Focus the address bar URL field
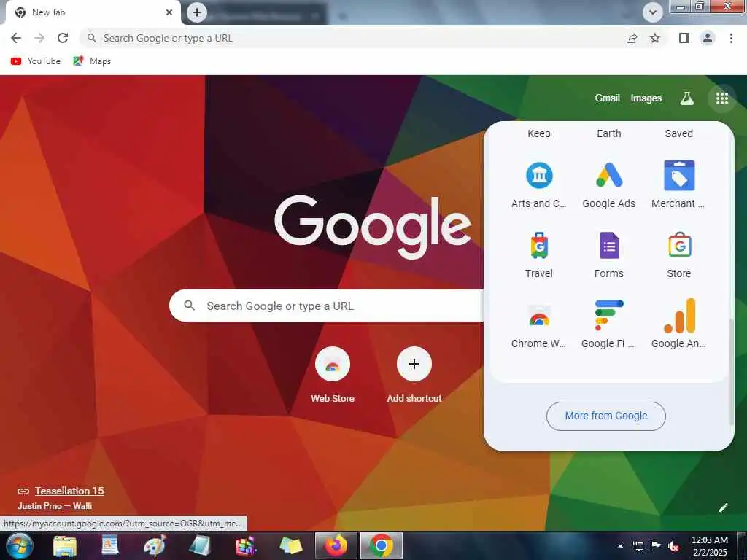The width and height of the screenshot is (747, 560). (352, 38)
